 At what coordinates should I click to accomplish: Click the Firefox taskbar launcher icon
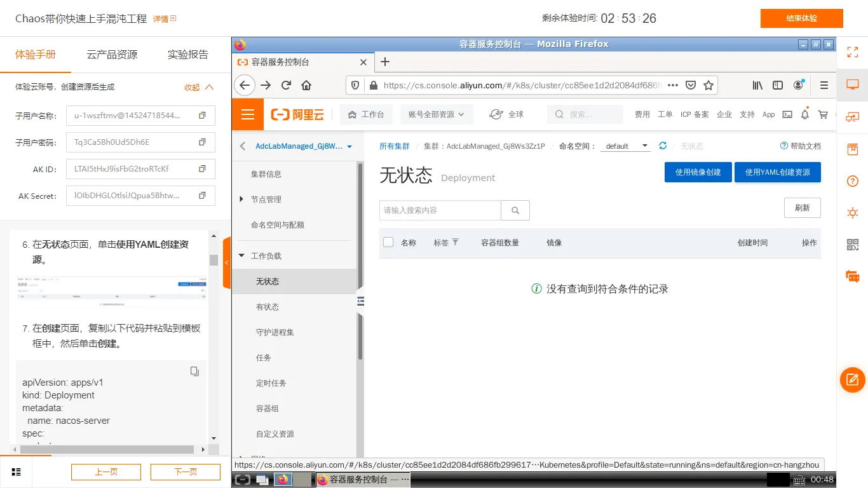tap(283, 480)
